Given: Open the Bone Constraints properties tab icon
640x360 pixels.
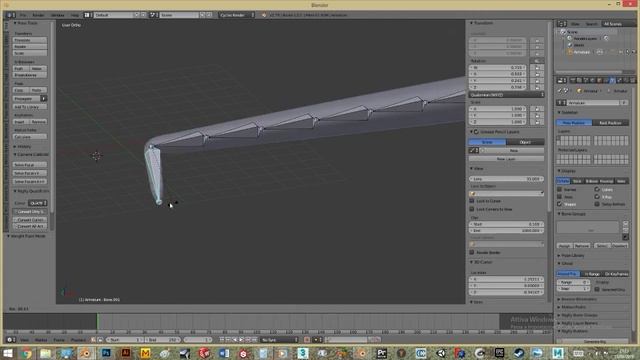Looking at the screenshot, I should click(625, 80).
